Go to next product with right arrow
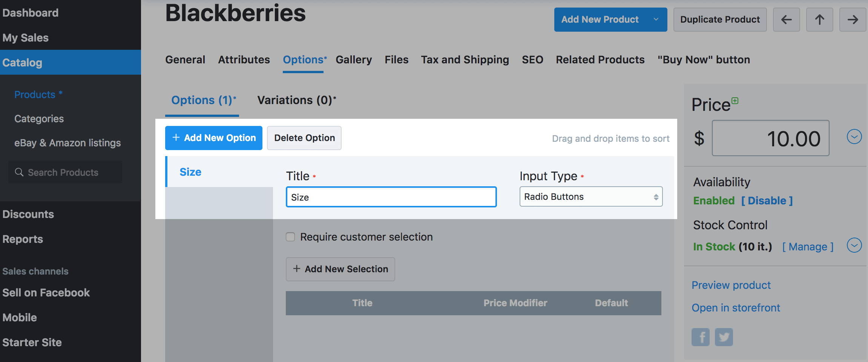Screen dimensions: 868x362 pos(853,20)
